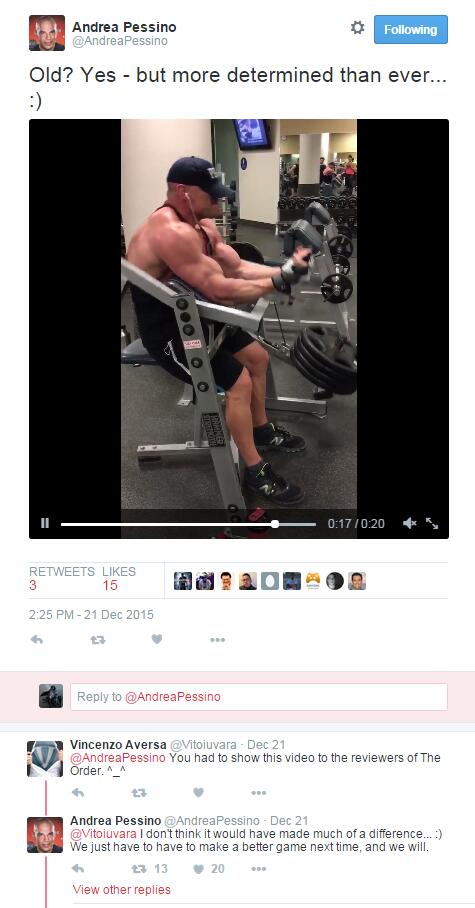Like Andrea's reply with 20 likes
Viewport: 475px width, 908px height.
click(209, 869)
